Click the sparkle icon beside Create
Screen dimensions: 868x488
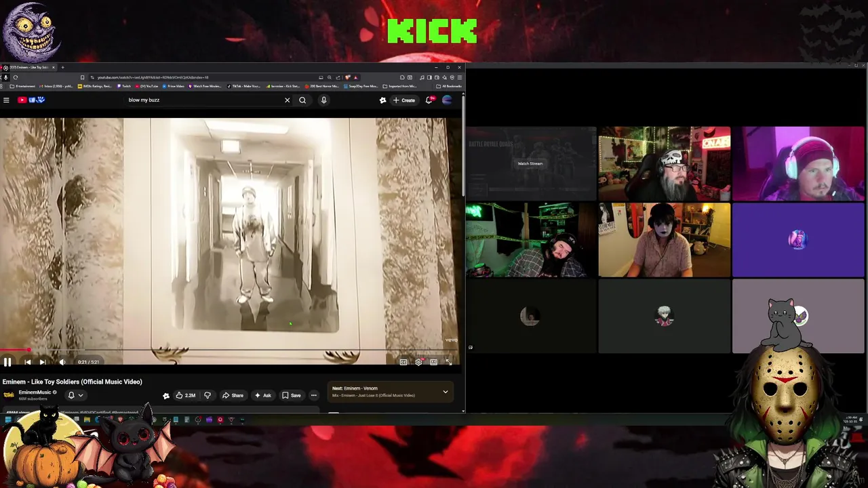point(382,100)
